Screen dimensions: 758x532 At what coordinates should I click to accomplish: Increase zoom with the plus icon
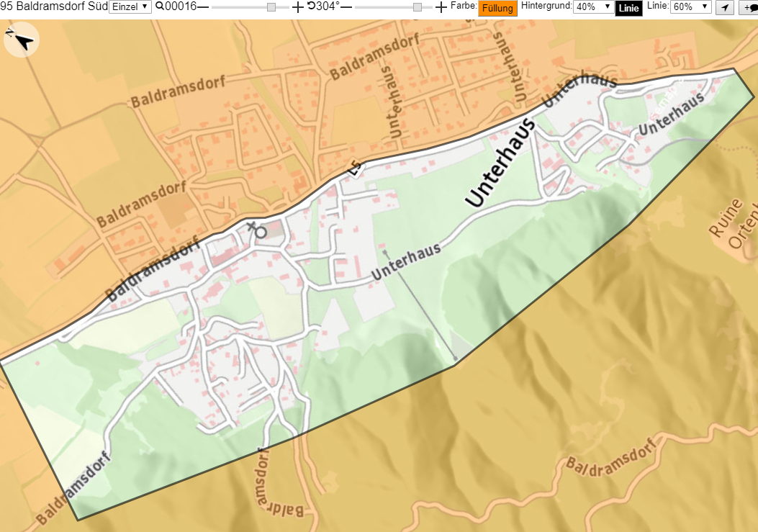298,6
